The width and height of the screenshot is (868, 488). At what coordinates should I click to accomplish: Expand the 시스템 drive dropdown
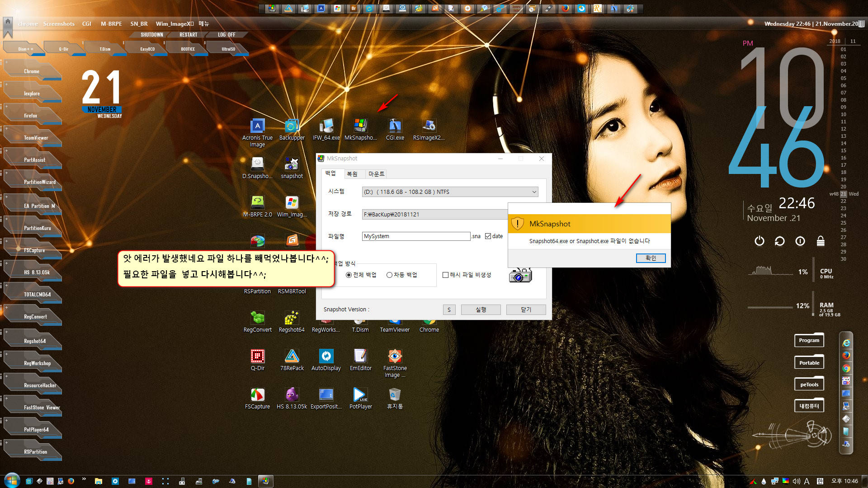point(534,192)
